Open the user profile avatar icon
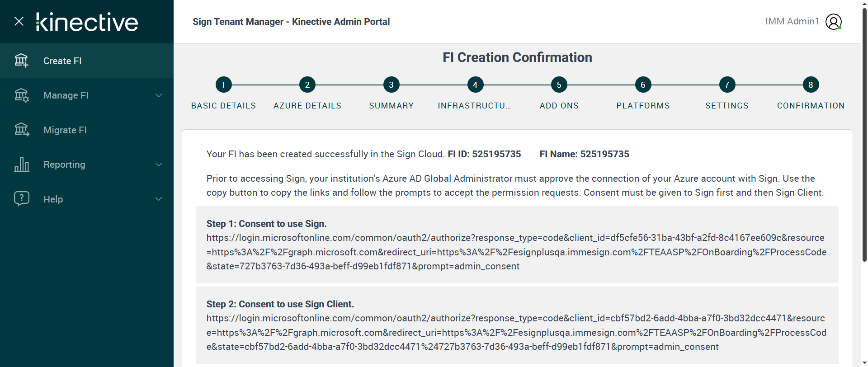This screenshot has height=367, width=868. coord(833,22)
